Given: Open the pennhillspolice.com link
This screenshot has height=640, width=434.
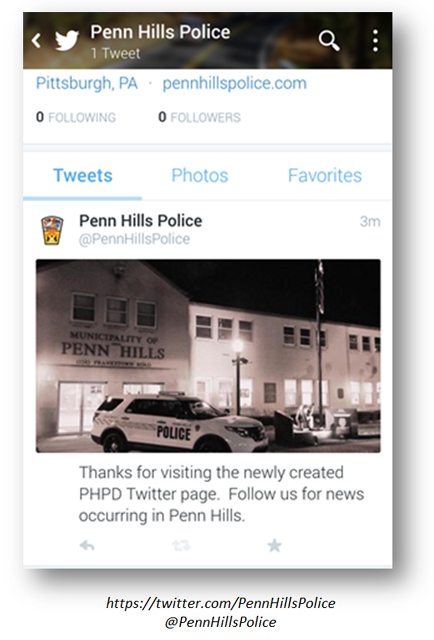Looking at the screenshot, I should tap(234, 83).
